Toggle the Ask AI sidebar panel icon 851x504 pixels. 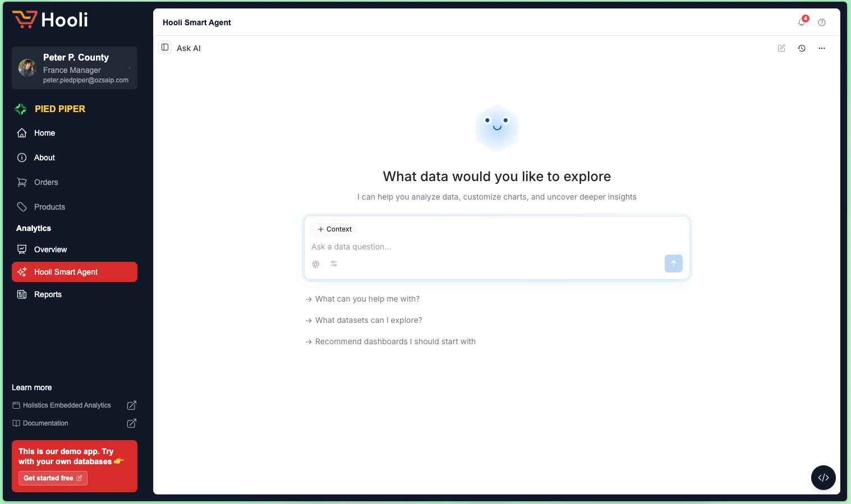tap(165, 48)
